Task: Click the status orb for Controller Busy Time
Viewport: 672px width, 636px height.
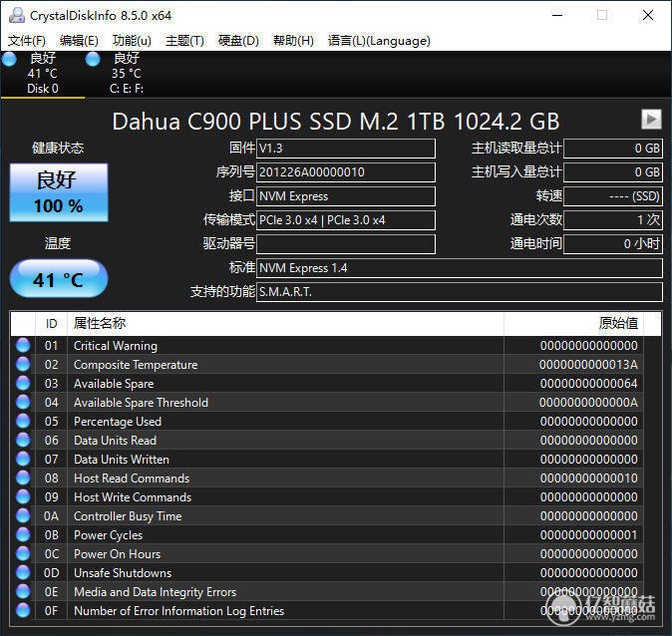Action: coord(23,516)
